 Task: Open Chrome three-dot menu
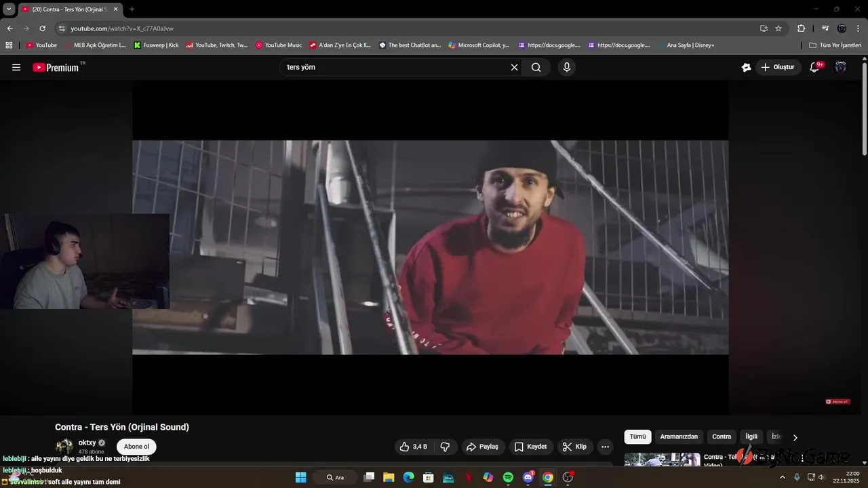click(x=859, y=28)
